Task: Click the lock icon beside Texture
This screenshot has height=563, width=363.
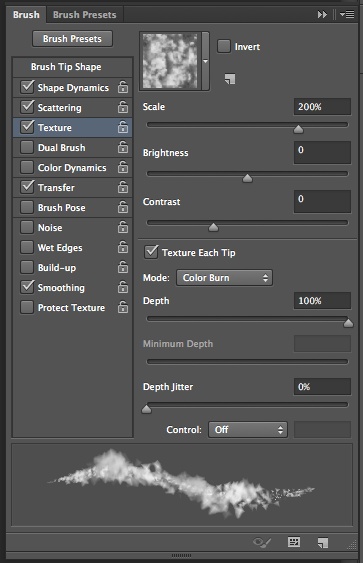Action: coord(123,127)
